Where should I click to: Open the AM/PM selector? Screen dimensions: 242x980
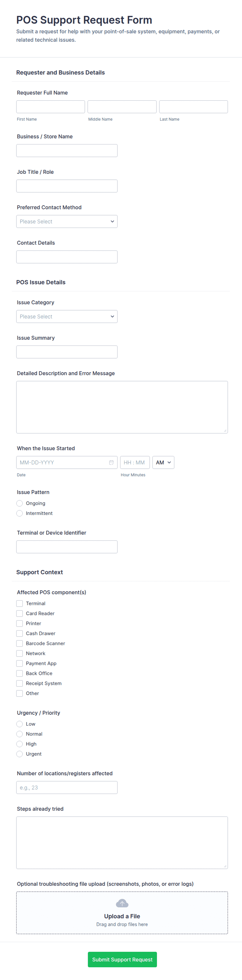point(163,462)
